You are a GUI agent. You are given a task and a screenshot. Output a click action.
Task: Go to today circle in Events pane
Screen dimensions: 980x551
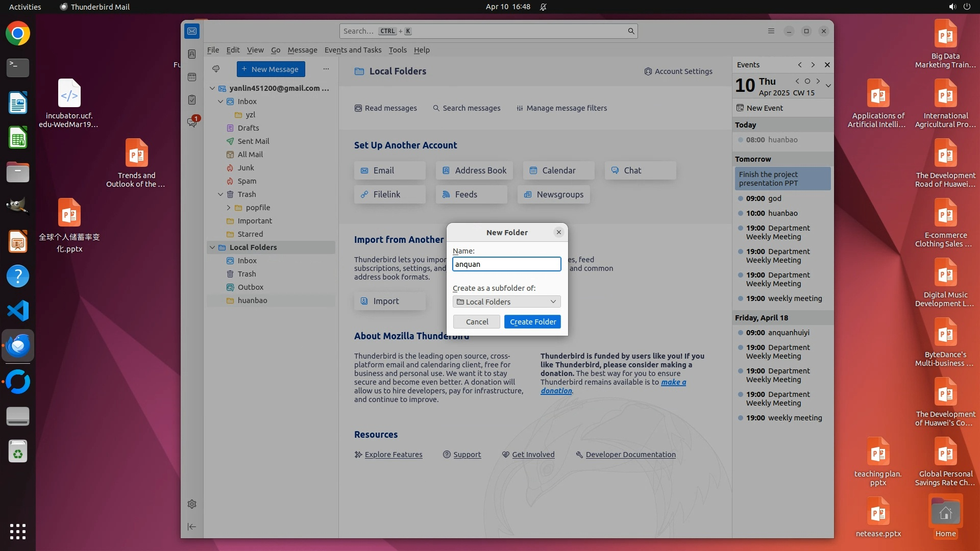pos(807,81)
